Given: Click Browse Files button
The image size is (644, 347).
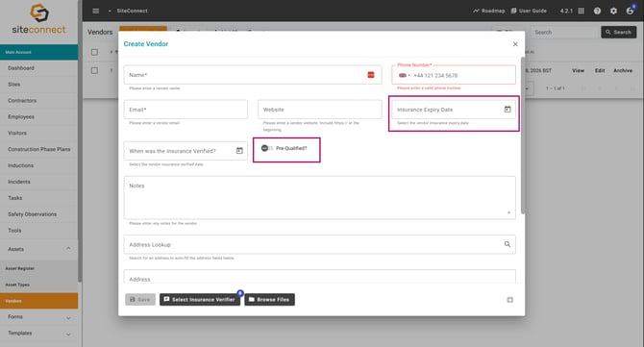Looking at the screenshot, I should [x=269, y=299].
